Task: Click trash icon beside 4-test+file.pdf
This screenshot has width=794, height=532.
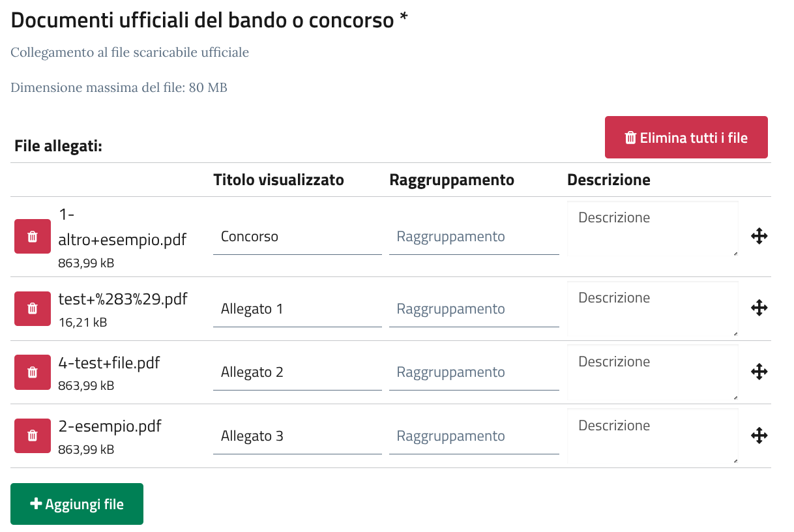Action: pos(33,372)
